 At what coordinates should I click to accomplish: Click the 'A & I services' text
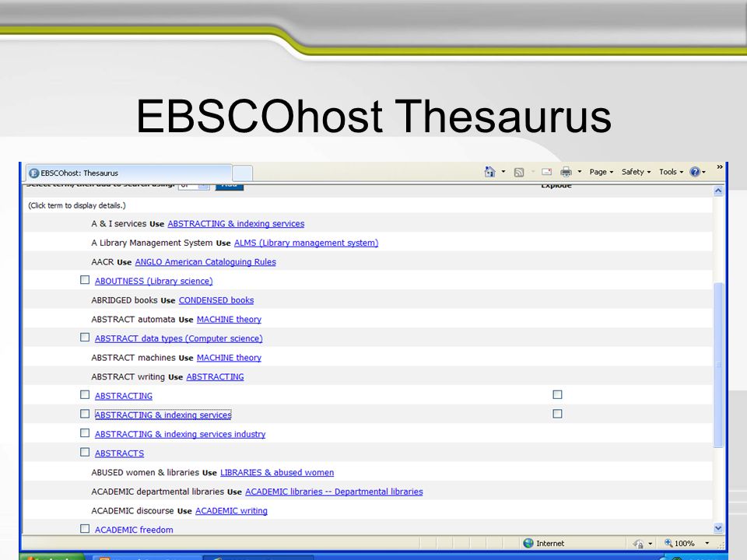coord(118,224)
